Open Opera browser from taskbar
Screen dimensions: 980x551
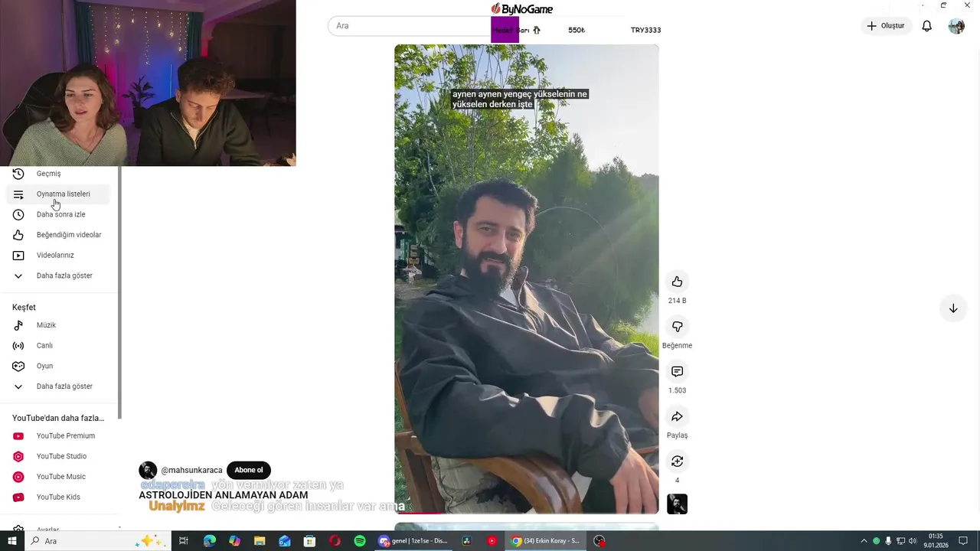(x=335, y=541)
